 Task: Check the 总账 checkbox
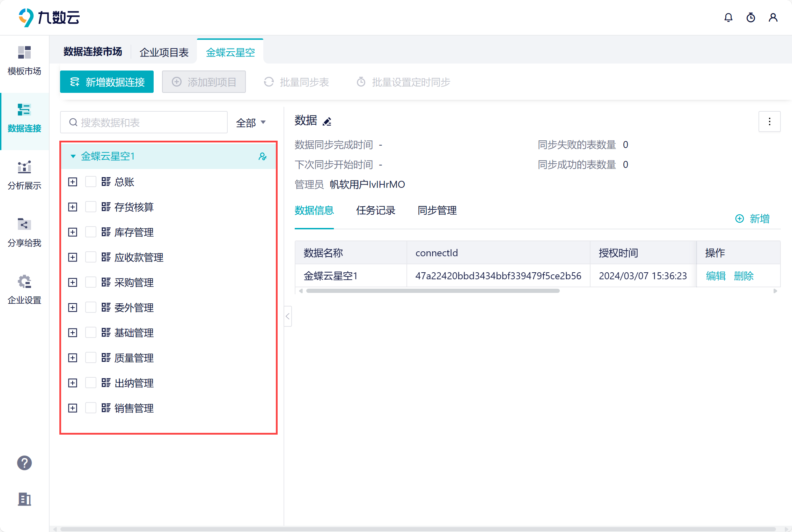click(x=91, y=182)
